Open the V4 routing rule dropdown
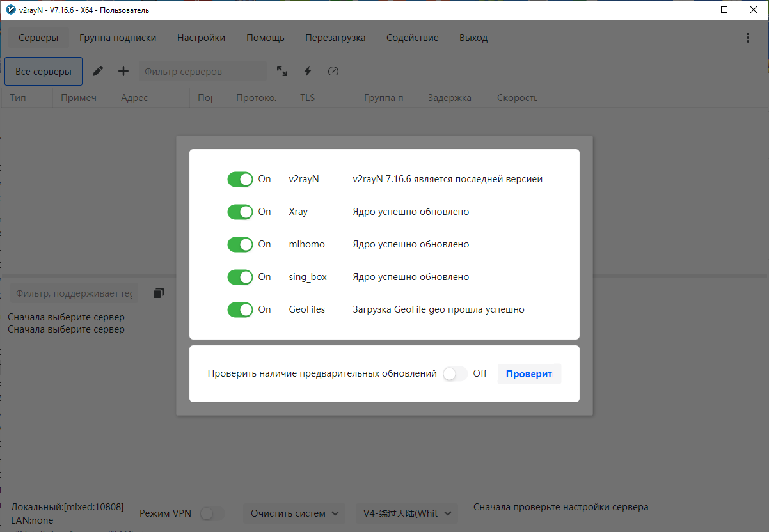Image resolution: width=769 pixels, height=532 pixels. [x=406, y=513]
